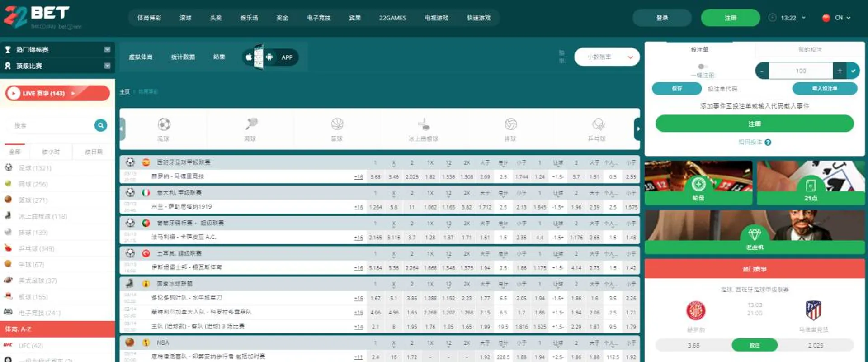Viewport: 868px width, 362px height.
Task: Confirm stake with the checkmark icon
Action: [x=853, y=71]
